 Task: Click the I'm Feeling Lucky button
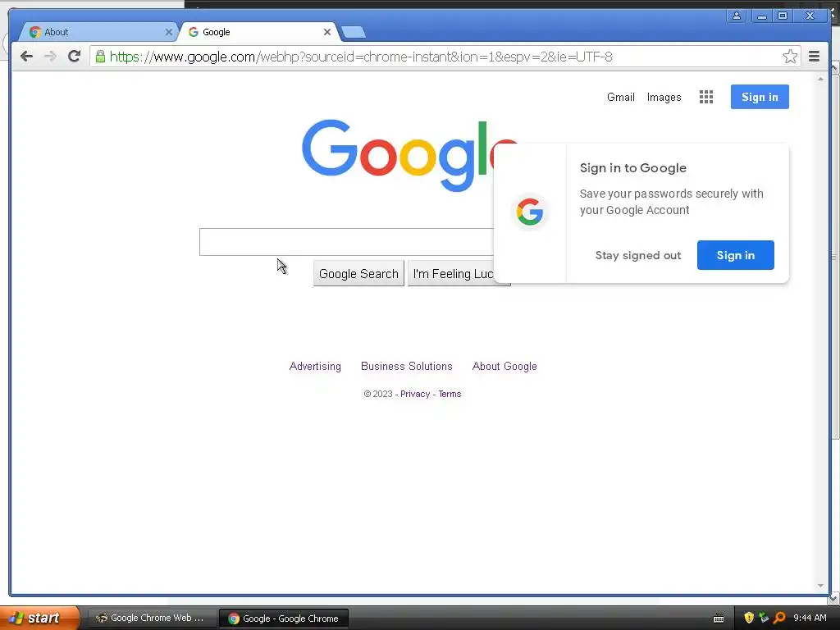click(x=453, y=274)
